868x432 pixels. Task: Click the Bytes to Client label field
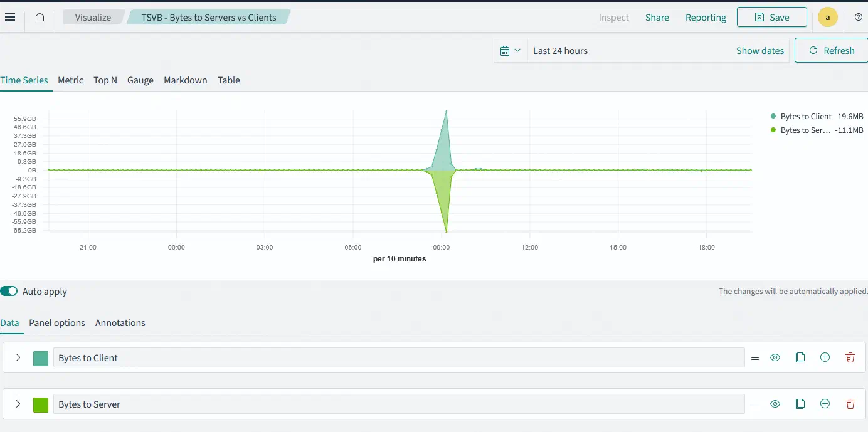coord(399,357)
